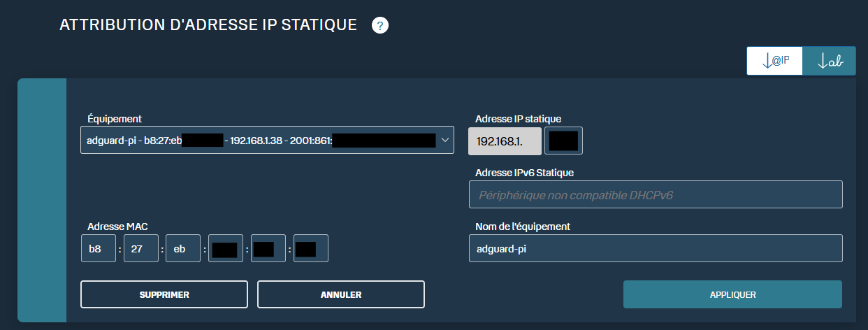
Task: Edit the Nom de l'équipement field
Action: click(x=655, y=248)
